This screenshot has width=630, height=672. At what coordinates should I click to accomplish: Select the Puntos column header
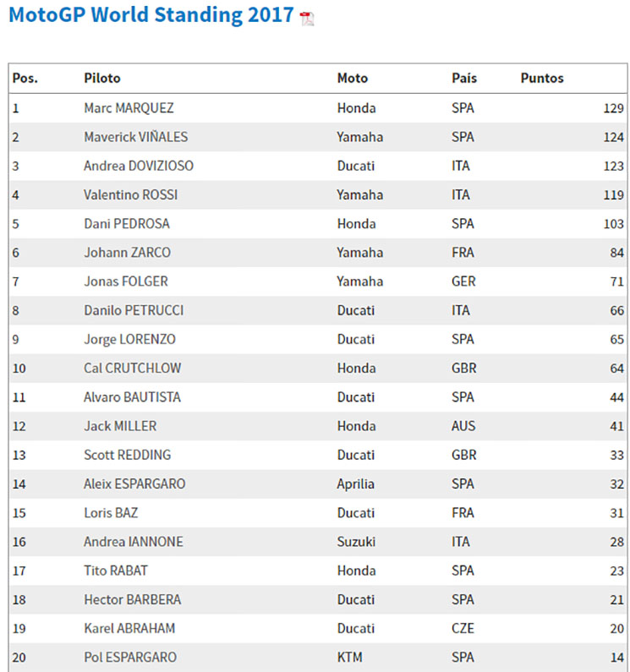542,78
